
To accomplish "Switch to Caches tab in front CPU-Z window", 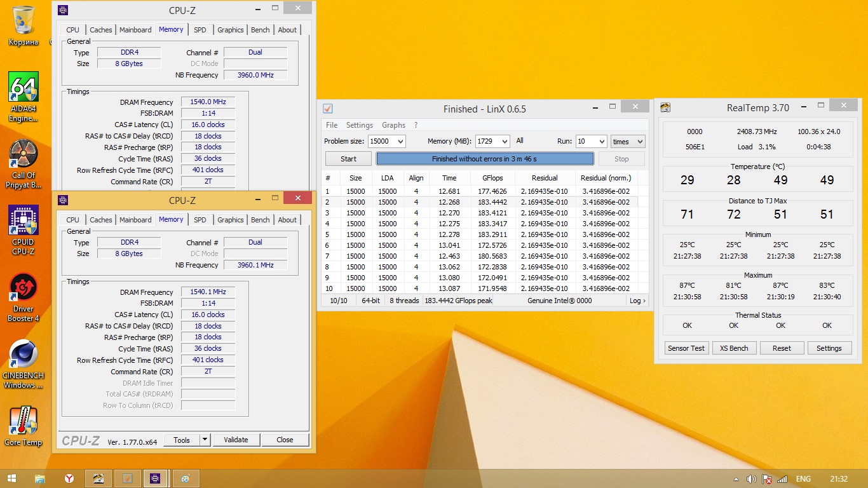I will (100, 220).
